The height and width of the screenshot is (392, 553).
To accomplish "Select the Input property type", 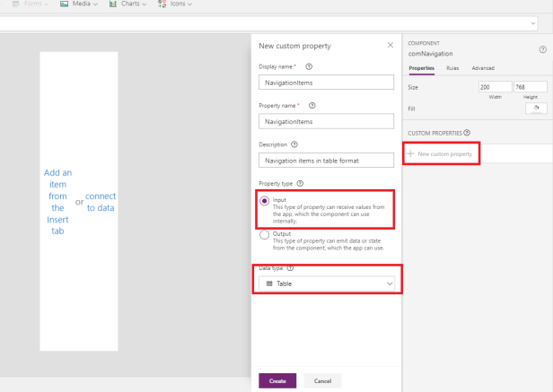I will coord(264,202).
